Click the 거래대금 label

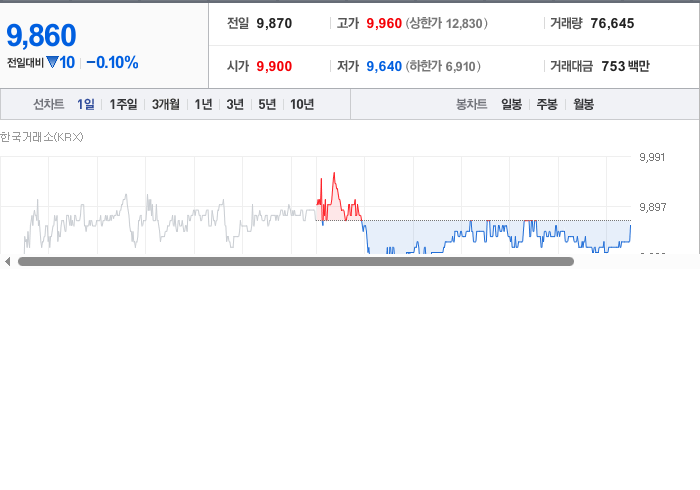point(571,66)
